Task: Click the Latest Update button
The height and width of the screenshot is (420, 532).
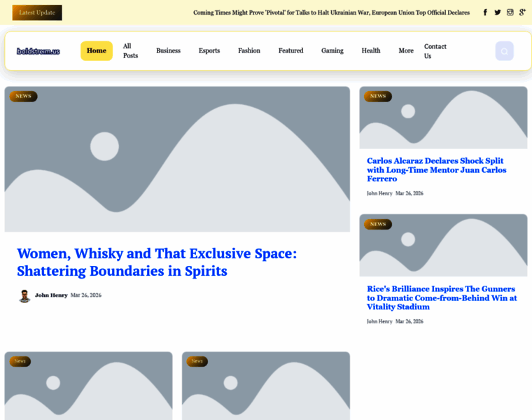Action: pyautogui.click(x=37, y=13)
